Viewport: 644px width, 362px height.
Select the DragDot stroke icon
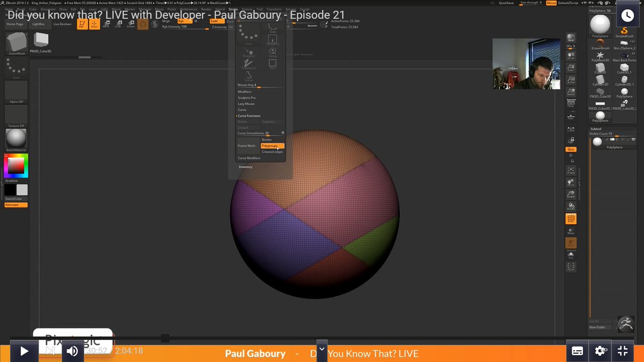[x=248, y=53]
